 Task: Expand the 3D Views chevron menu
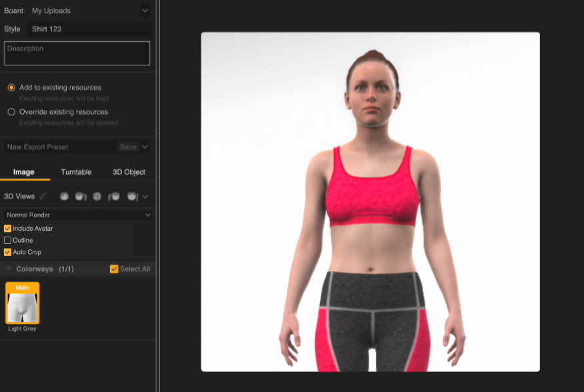pos(145,197)
